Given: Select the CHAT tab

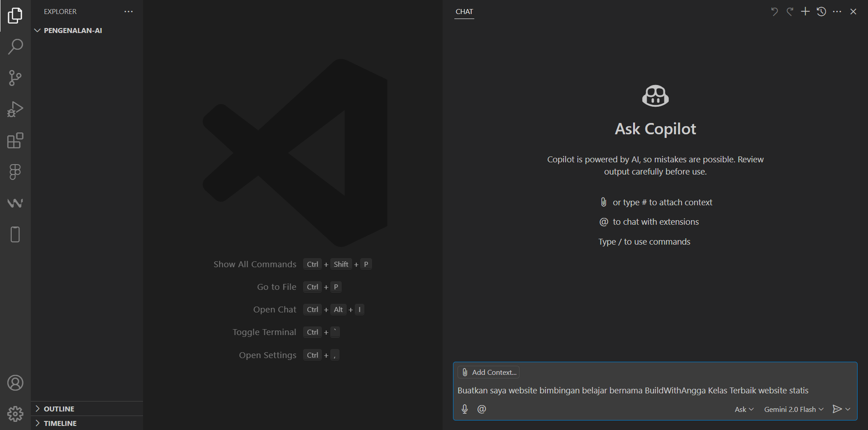Looking at the screenshot, I should [464, 12].
